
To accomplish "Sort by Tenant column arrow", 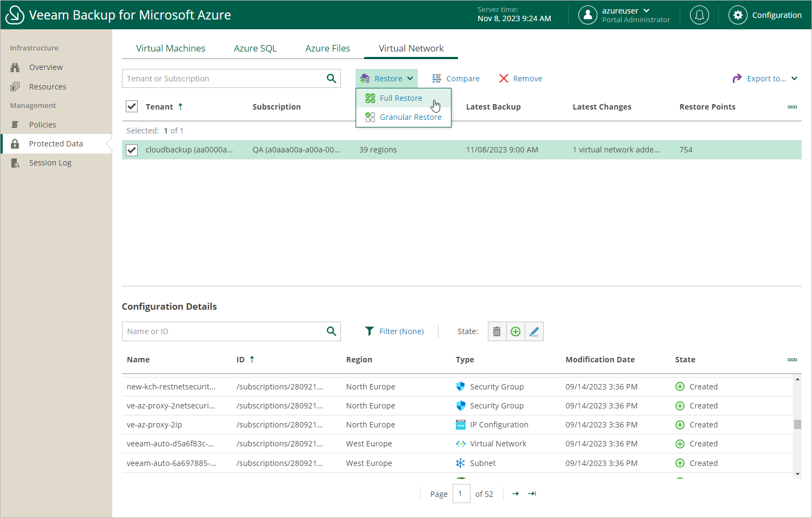I will (x=180, y=107).
